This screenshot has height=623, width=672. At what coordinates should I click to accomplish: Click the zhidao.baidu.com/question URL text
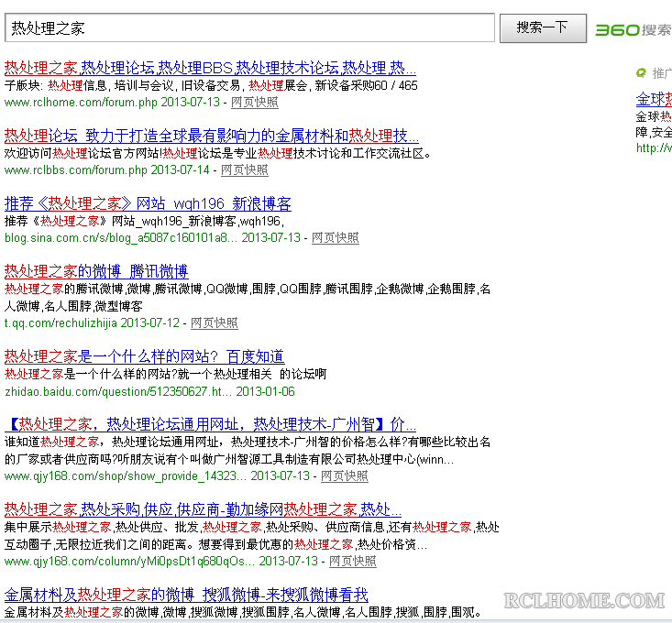(x=118, y=391)
